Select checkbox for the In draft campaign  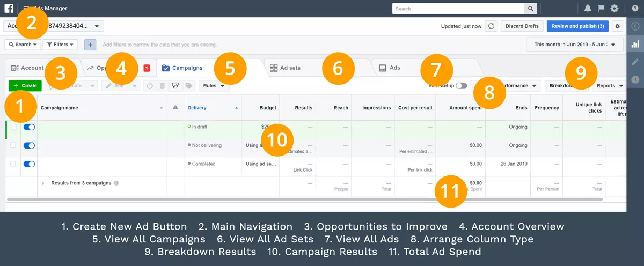13,127
